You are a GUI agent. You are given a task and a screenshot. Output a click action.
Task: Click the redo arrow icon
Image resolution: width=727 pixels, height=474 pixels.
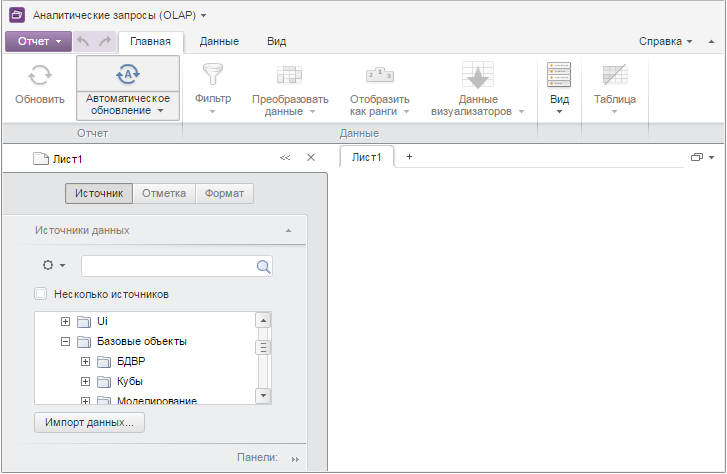[105, 41]
